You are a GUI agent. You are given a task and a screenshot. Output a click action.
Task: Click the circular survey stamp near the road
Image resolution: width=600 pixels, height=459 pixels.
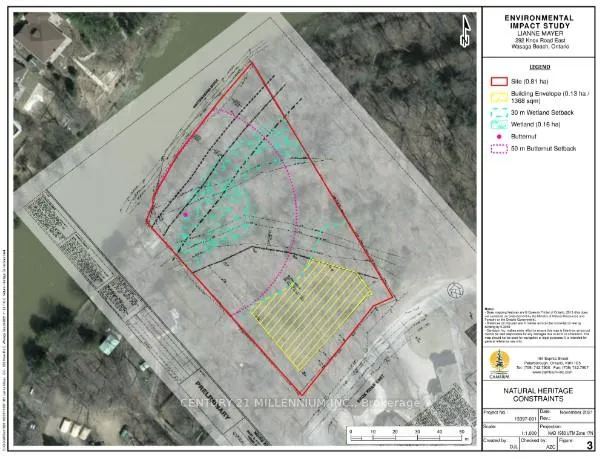[455, 290]
